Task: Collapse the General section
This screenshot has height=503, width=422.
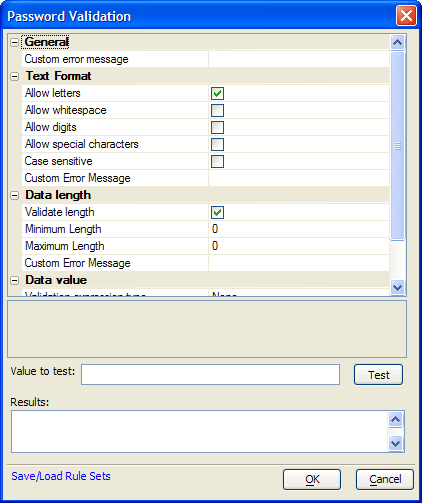Action: point(14,42)
